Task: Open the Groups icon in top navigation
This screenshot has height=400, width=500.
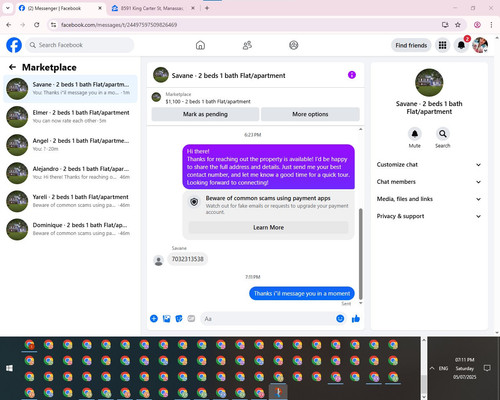Action: (294, 45)
